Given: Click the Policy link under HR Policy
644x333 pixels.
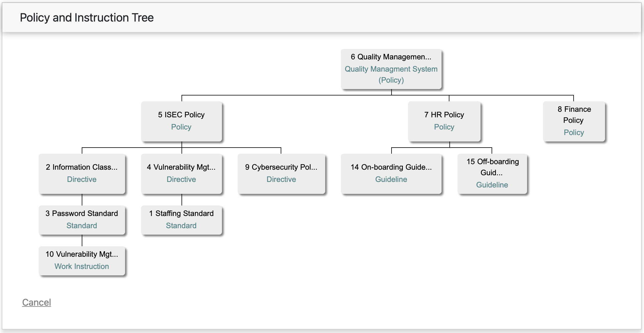Looking at the screenshot, I should tap(444, 127).
